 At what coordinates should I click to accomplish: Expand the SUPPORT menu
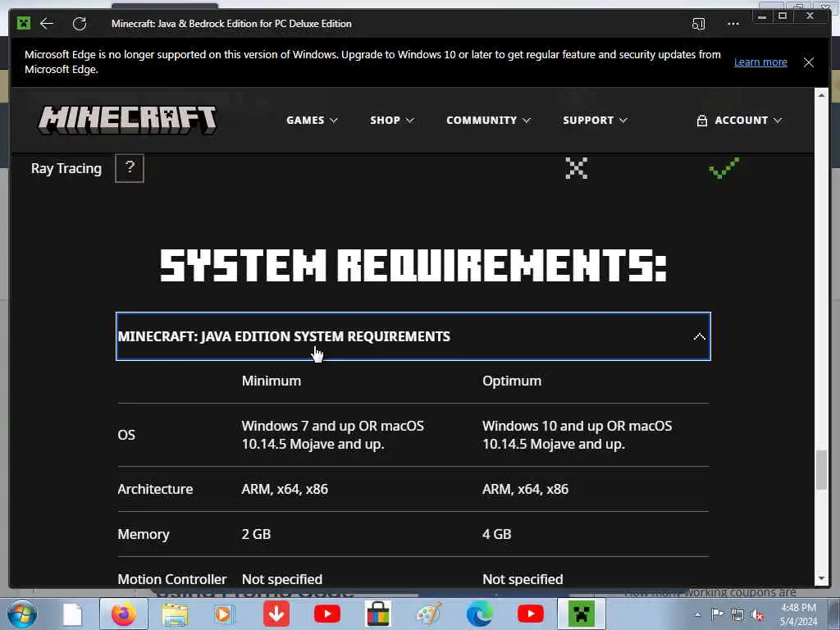[x=595, y=120]
